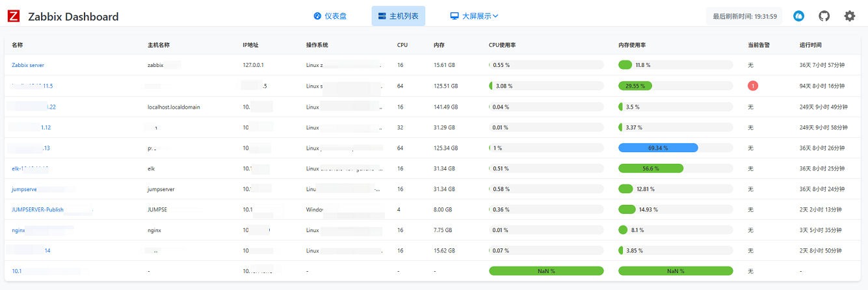Expand the 大屏展示 dropdown menu

tap(475, 16)
